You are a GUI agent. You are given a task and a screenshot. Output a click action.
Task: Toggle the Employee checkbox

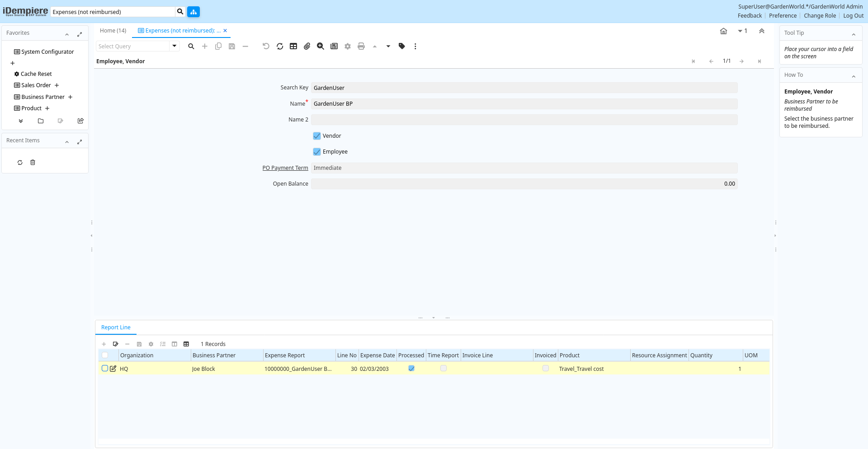317,152
